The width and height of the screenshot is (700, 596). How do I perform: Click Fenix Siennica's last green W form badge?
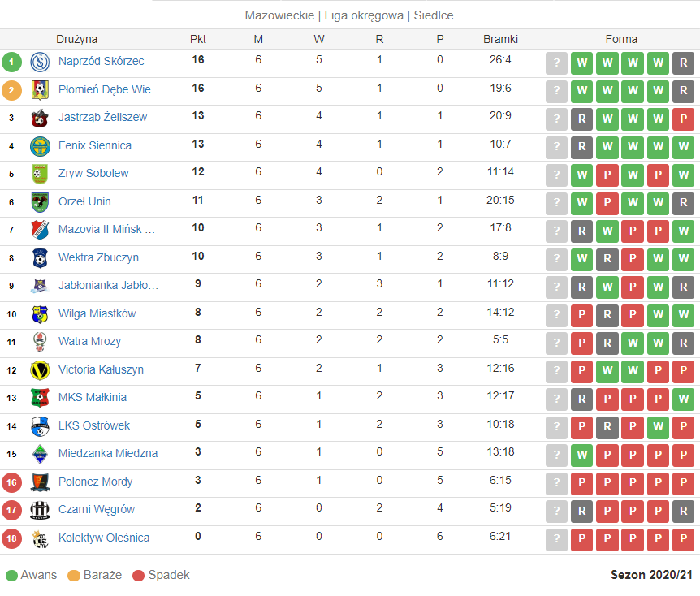(x=683, y=147)
